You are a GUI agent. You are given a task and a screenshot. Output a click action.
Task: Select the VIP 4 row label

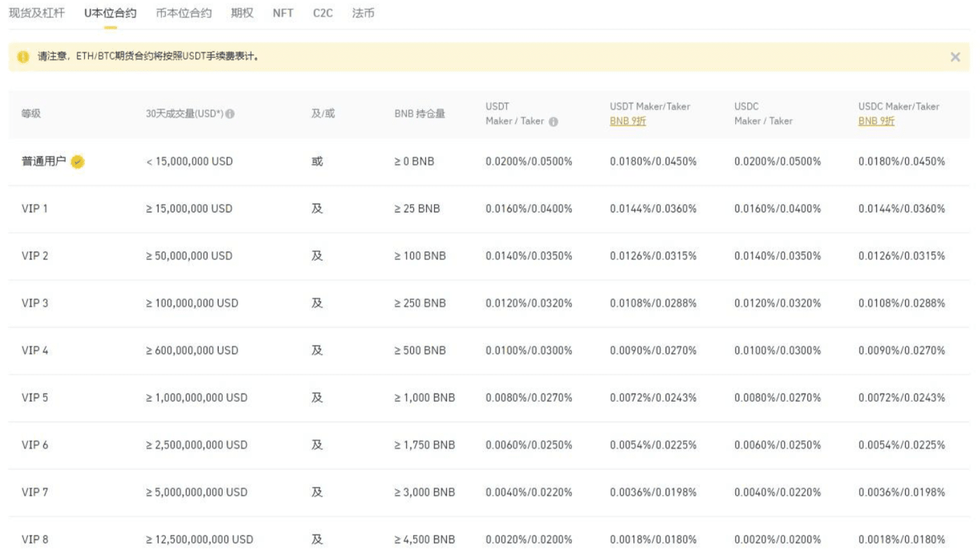tap(35, 350)
